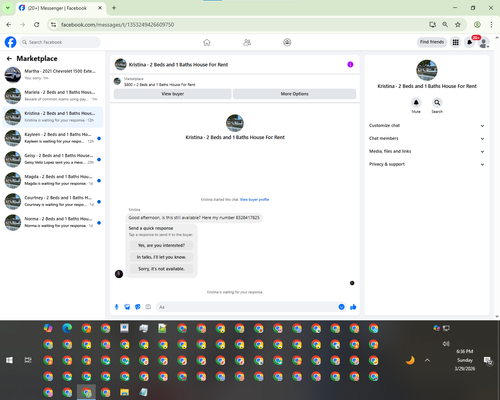This screenshot has width=500, height=400.
Task: Open Magda's conversation in the list
Action: point(53,180)
